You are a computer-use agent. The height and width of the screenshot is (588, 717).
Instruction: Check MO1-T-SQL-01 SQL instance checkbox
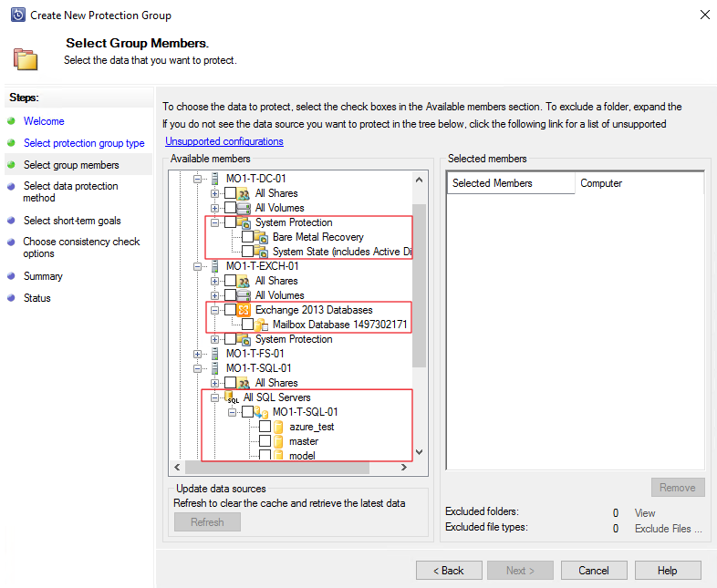(x=248, y=412)
